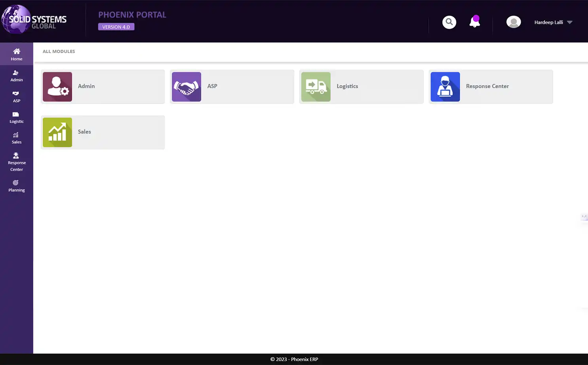Click the user profile avatar icon

coord(513,22)
